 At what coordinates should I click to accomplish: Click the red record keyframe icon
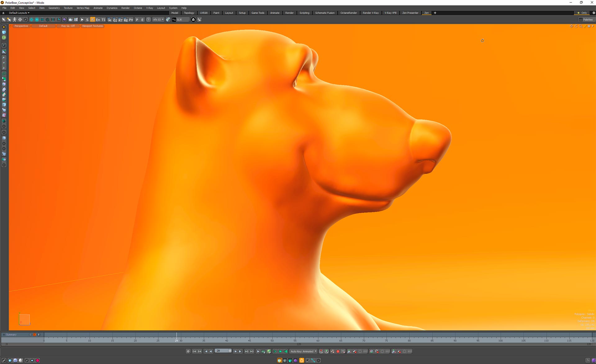click(338, 351)
